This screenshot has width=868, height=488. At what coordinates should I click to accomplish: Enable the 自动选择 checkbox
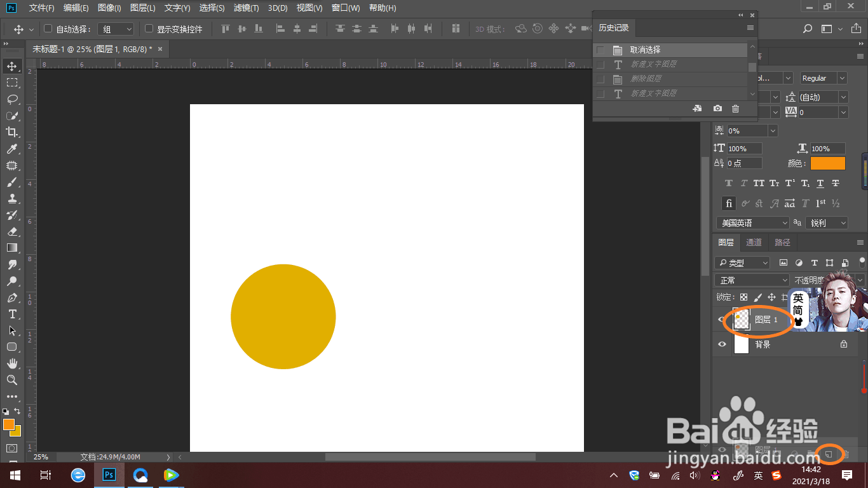click(x=48, y=29)
